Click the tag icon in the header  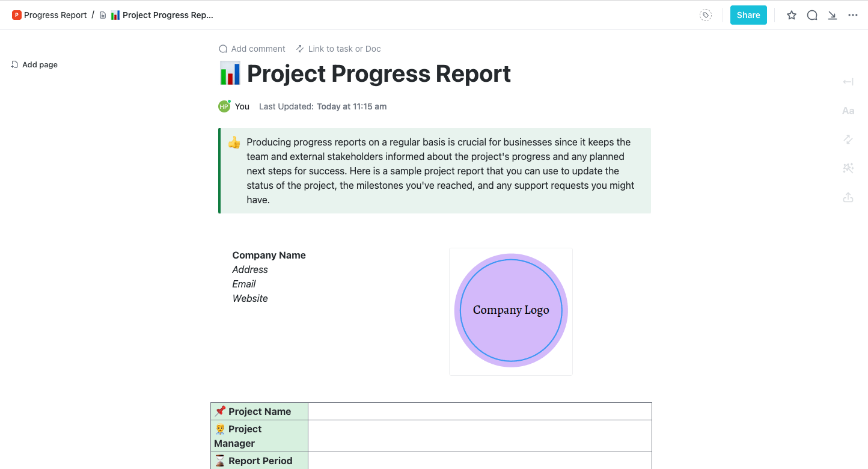(x=706, y=15)
